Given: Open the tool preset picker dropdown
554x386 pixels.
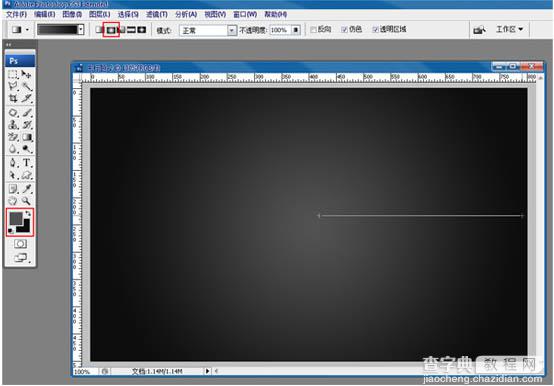Looking at the screenshot, I should [x=27, y=30].
